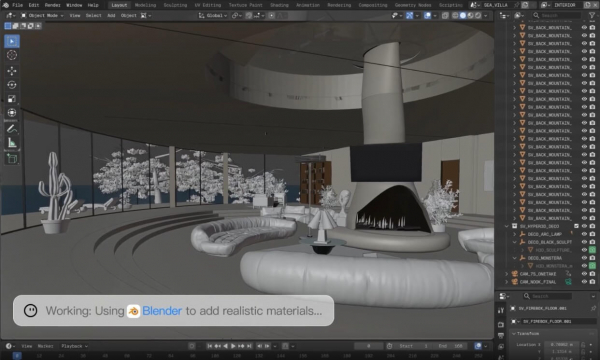The image size is (600, 360).
Task: Select the Select Box tool
Action: pos(12,41)
